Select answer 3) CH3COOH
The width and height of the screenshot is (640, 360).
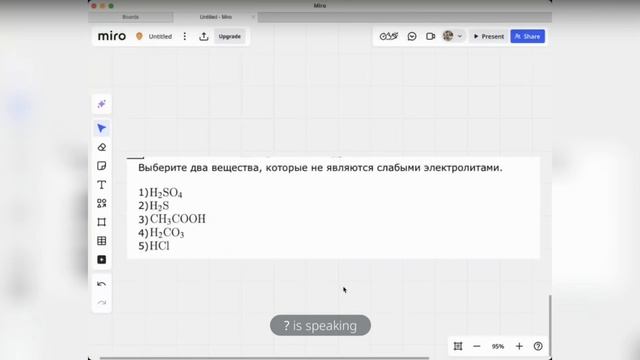[x=172, y=219]
